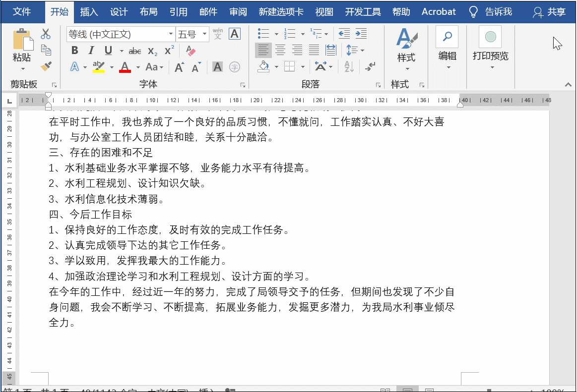Clear all formatting with the eraser icon

tap(191, 50)
